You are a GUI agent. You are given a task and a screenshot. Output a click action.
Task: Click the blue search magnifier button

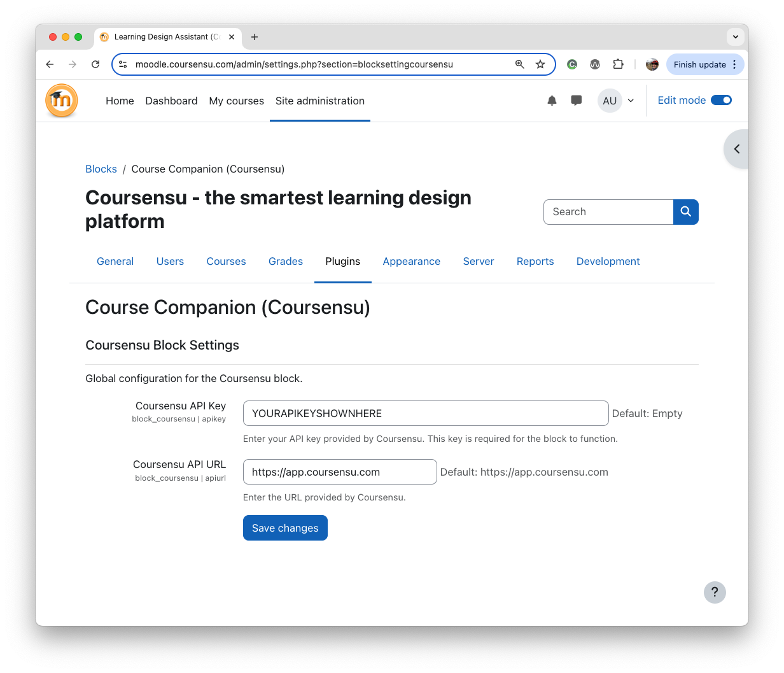tap(686, 212)
